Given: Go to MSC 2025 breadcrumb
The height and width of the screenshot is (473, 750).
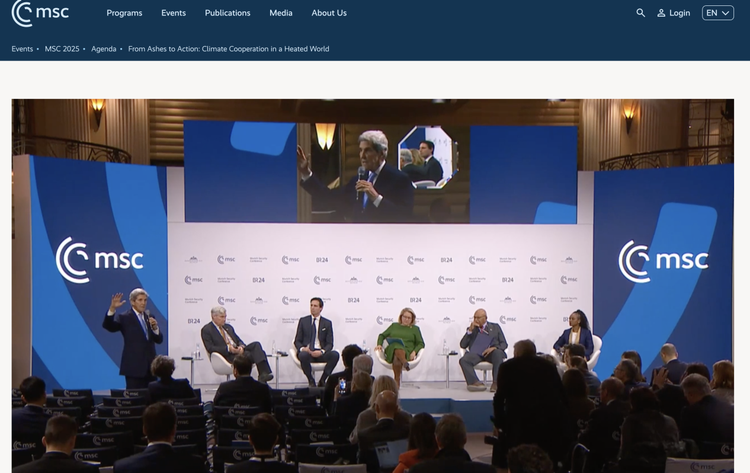Looking at the screenshot, I should [62, 49].
